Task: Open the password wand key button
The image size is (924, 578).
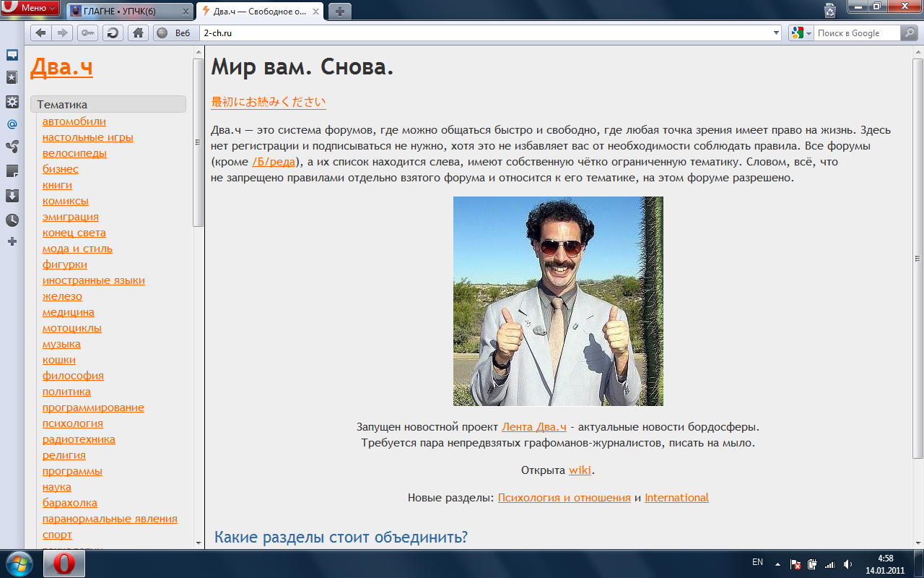Action: [x=88, y=33]
